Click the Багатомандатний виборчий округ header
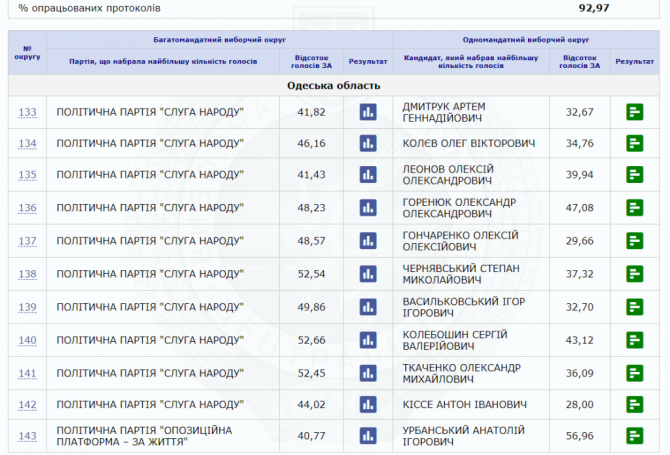The image size is (670, 455). tap(220, 40)
